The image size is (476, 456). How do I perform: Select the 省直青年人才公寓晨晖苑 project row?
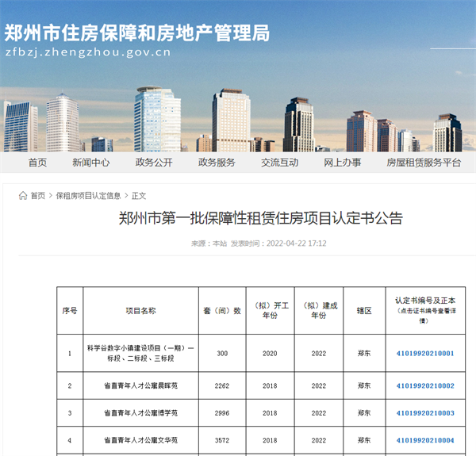[141, 385]
